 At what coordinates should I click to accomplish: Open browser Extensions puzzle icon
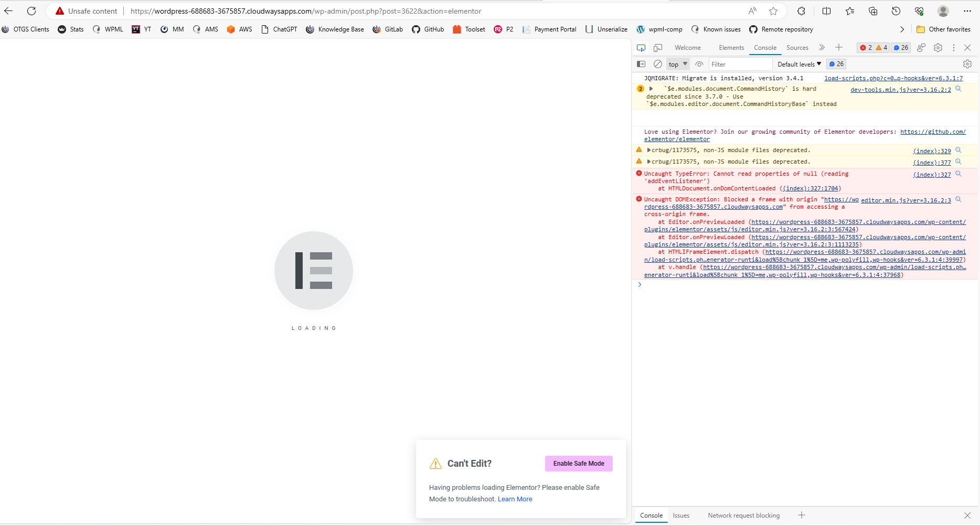(801, 11)
